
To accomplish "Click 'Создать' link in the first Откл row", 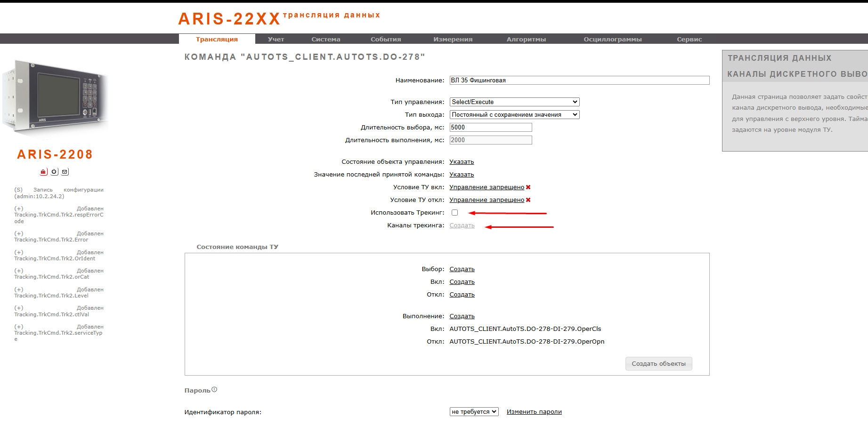I will [x=462, y=295].
